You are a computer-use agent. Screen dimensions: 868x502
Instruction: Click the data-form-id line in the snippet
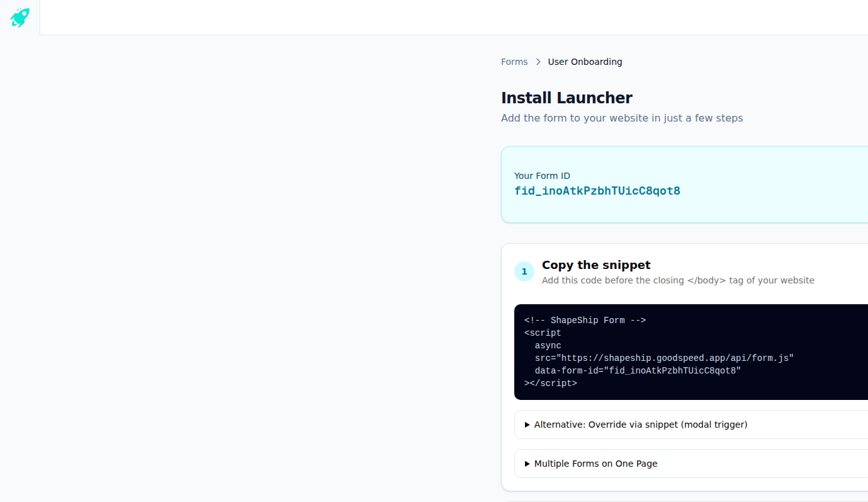[636, 370]
